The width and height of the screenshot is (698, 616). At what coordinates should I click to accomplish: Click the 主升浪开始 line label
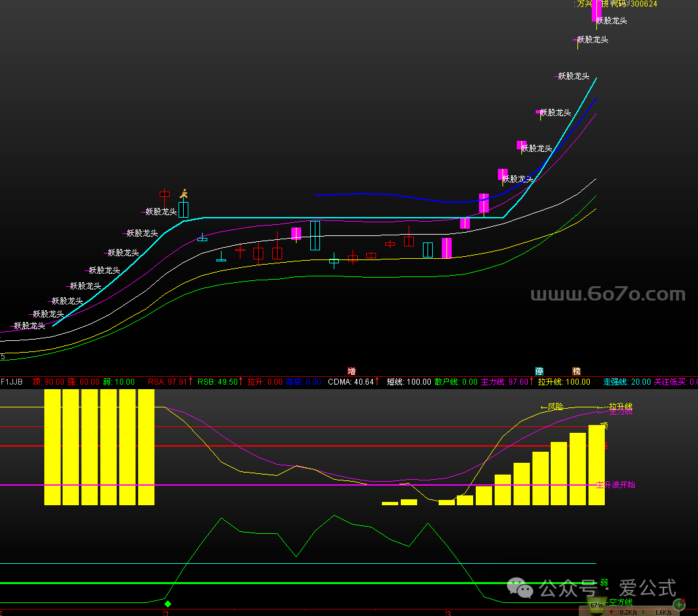(x=615, y=485)
